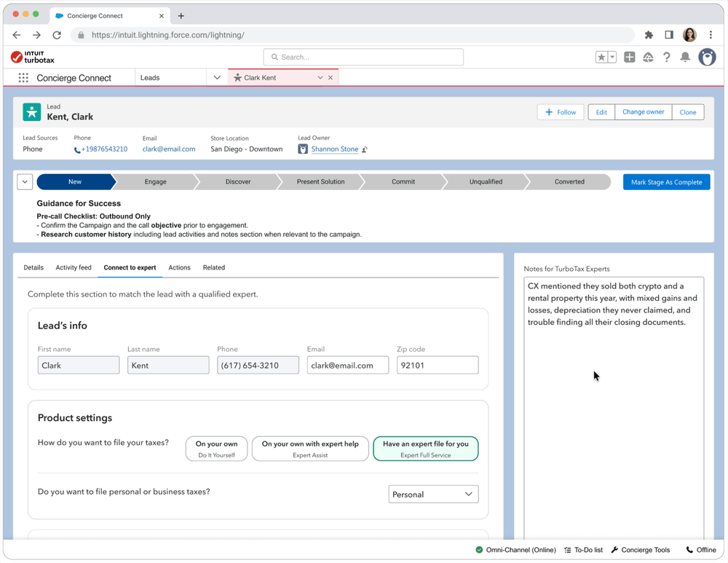Open the Clark Kent tab dropdown chevron

(x=320, y=78)
